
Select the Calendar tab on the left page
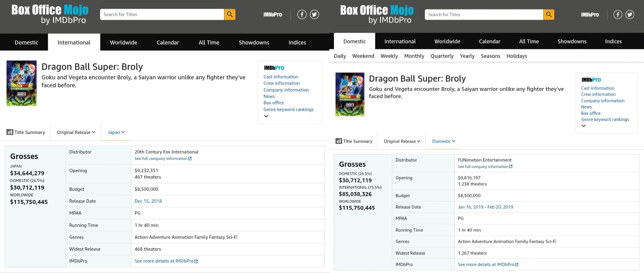click(x=168, y=42)
